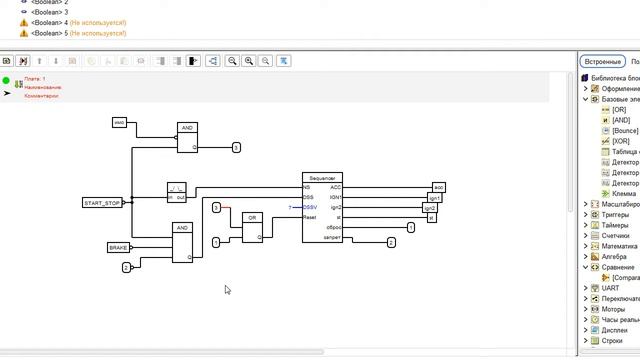Click the green status circle on board header
The image size is (640, 360).
(x=6, y=80)
